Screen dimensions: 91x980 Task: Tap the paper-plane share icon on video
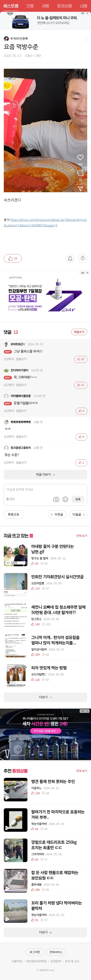coord(80,189)
